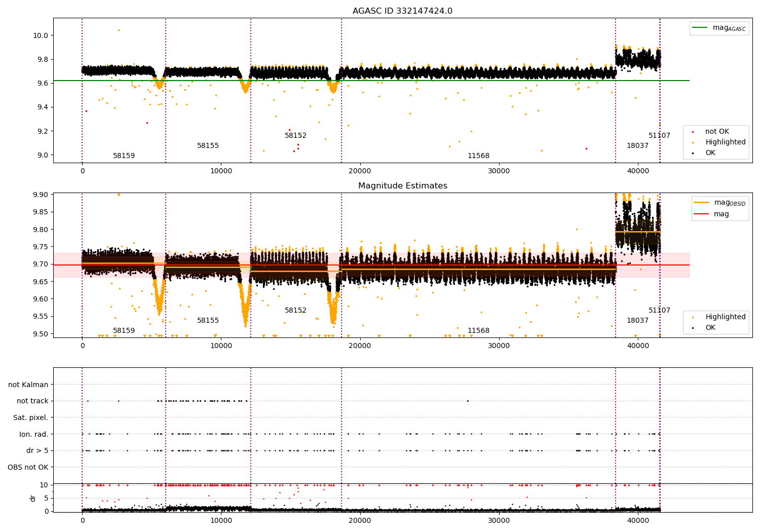Click the 9.55 y-axis tick label
The image size is (760, 532).
coord(40,317)
